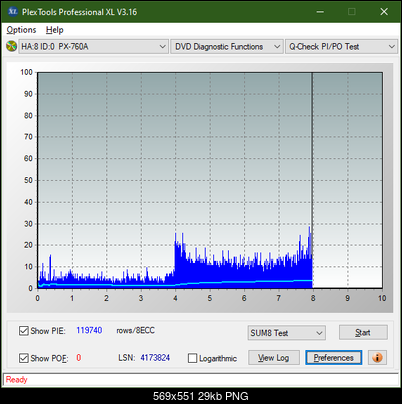
Task: Open the Options menu
Action: [21, 30]
